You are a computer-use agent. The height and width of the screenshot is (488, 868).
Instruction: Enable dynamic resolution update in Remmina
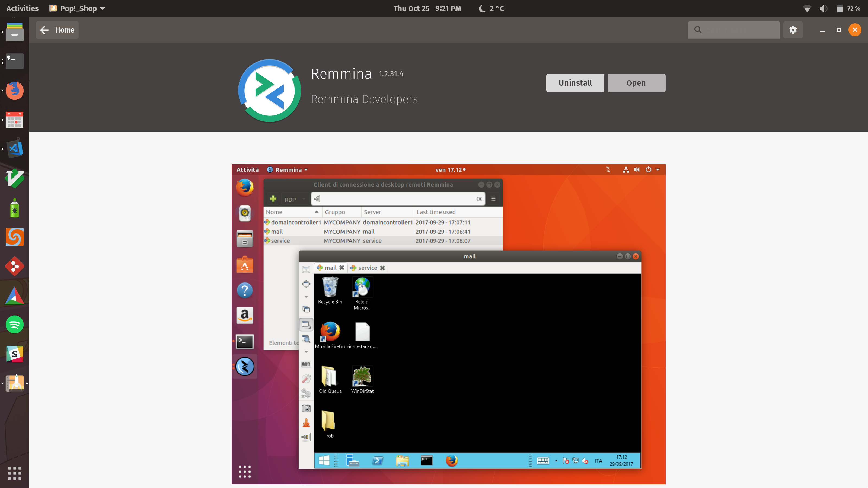tap(306, 324)
